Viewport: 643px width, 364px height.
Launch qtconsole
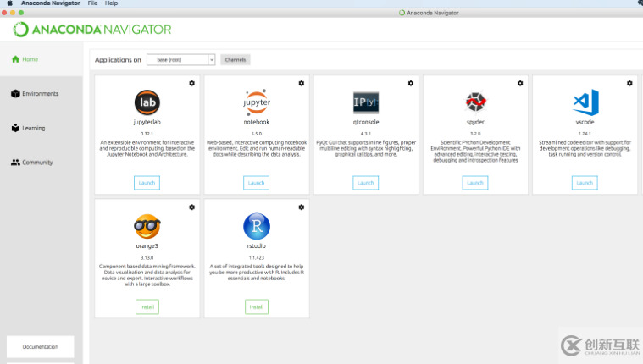coord(366,183)
